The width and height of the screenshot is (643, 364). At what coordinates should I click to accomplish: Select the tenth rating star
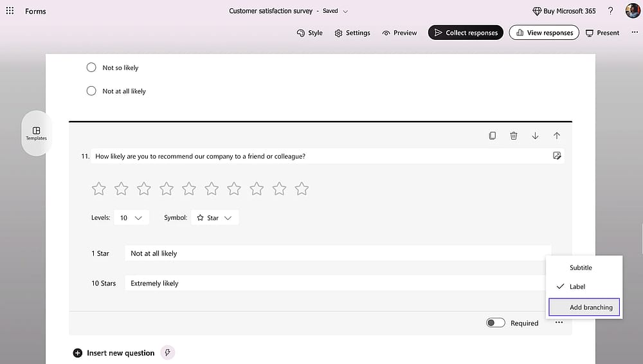point(302,189)
